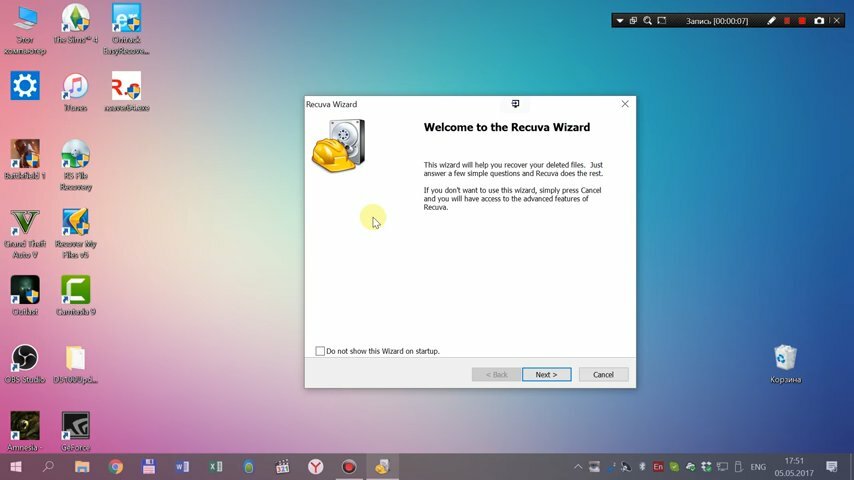The height and width of the screenshot is (480, 854).
Task: Click the Recuva taskbar icon
Action: [382, 467]
